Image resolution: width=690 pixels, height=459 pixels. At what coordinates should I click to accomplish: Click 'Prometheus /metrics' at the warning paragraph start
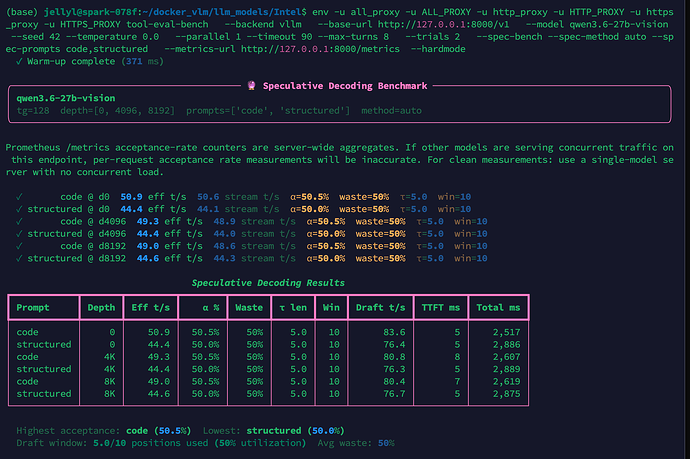[58, 147]
